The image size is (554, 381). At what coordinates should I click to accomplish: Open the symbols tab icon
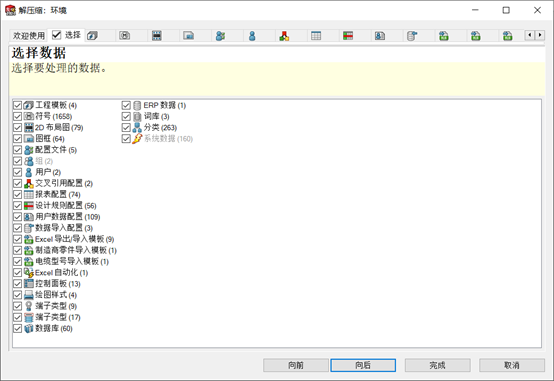(124, 36)
